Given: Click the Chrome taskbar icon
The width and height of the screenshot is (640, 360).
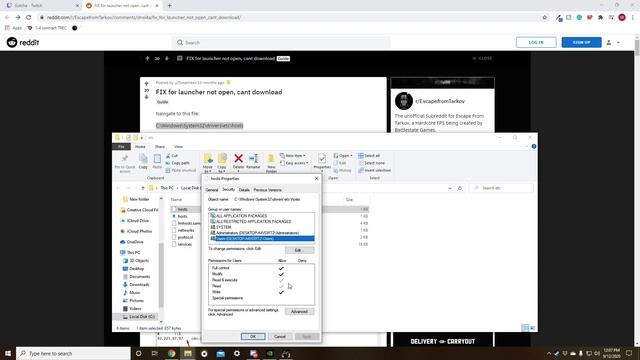Looking at the screenshot, I should pyautogui.click(x=171, y=353).
